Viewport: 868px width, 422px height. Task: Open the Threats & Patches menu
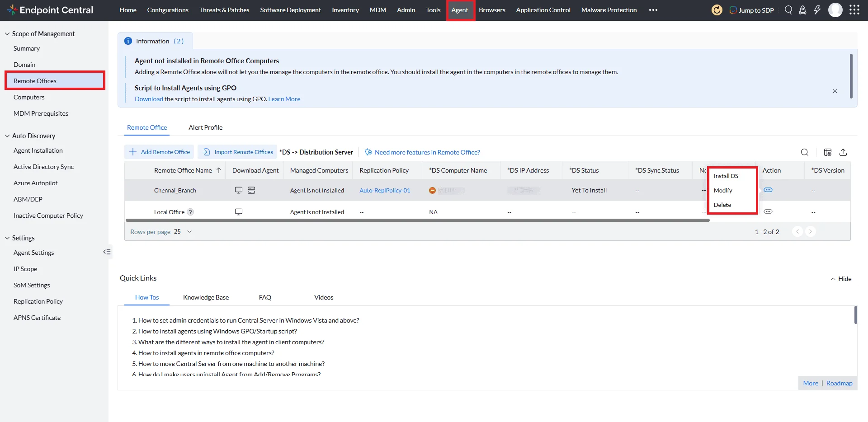click(x=224, y=10)
